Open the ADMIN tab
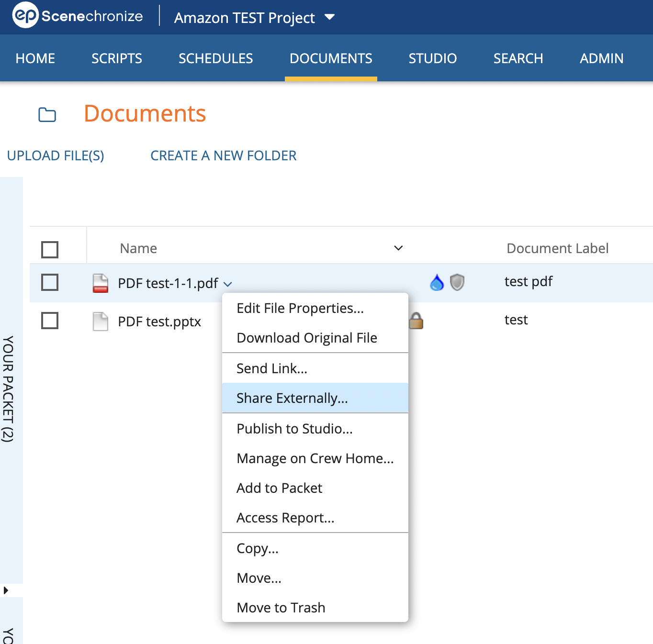 click(602, 58)
